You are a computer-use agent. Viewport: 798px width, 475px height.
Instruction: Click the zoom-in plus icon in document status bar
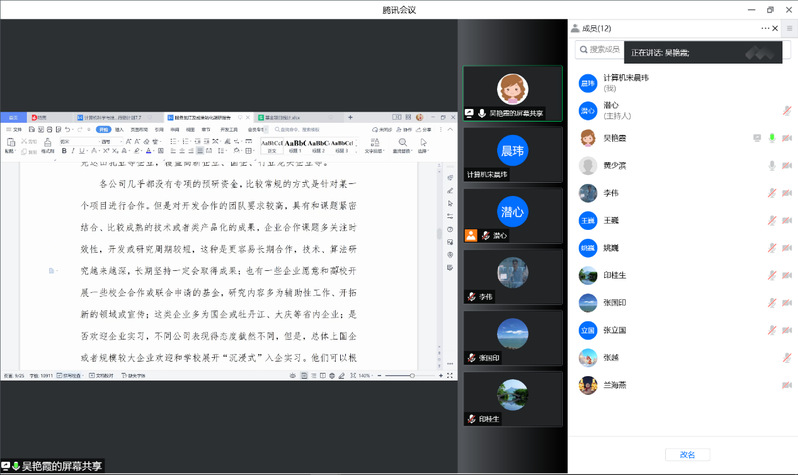tap(440, 375)
